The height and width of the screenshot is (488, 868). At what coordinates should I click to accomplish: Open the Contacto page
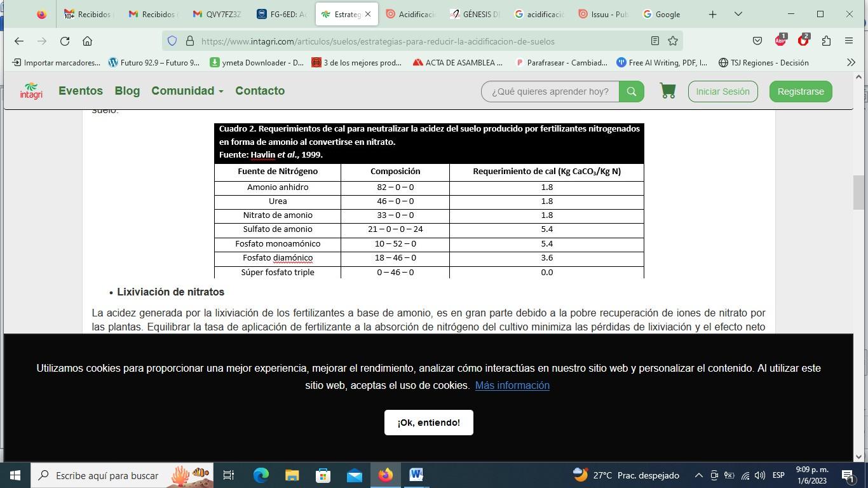click(x=260, y=91)
